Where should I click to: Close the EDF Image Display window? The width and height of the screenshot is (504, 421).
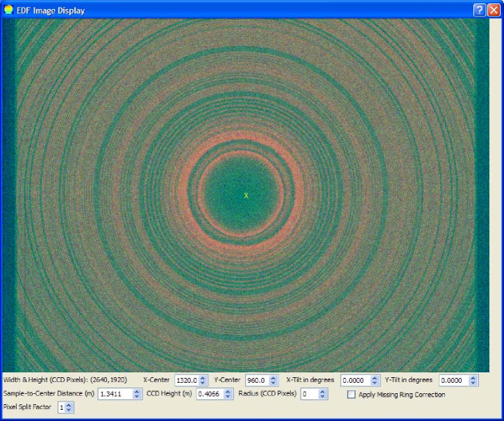(493, 10)
